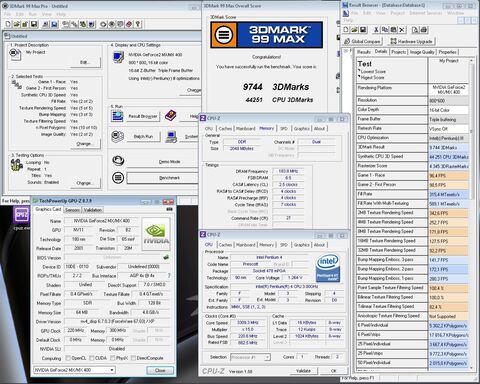Click the Result Browser picture icon in 3DMark
The height and width of the screenshot is (384, 480).
point(117,116)
